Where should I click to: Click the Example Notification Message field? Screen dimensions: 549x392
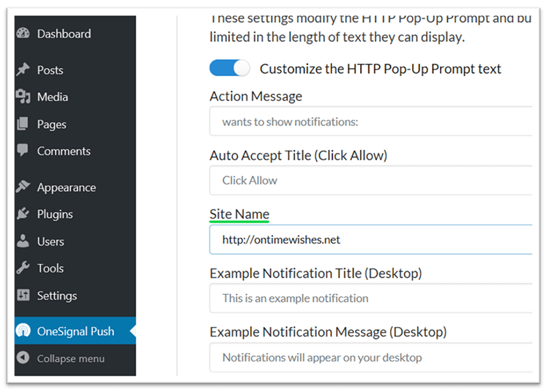[x=370, y=358]
